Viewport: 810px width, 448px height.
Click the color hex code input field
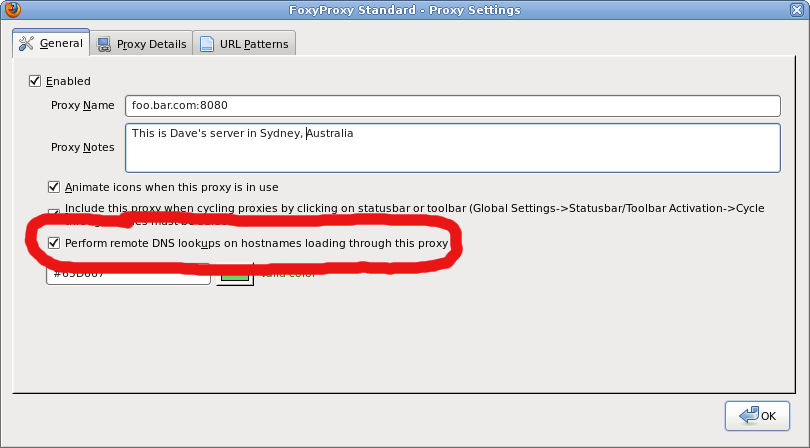pos(128,274)
